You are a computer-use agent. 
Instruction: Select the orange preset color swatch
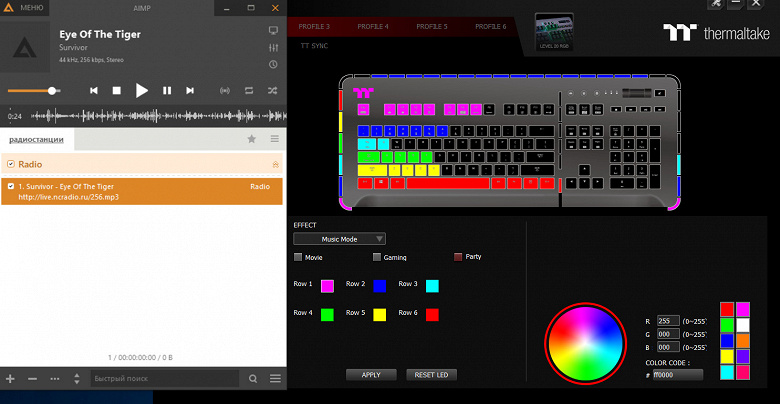tap(743, 341)
